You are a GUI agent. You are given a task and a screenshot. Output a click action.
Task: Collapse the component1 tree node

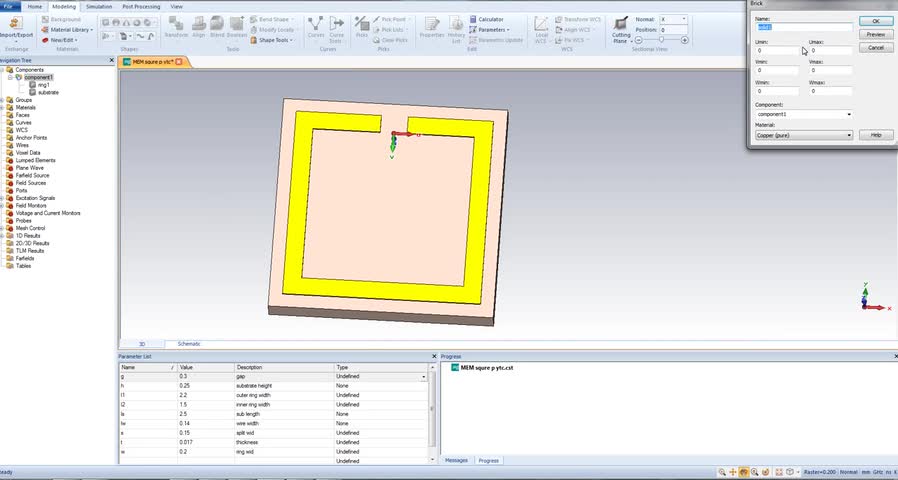[x=10, y=77]
